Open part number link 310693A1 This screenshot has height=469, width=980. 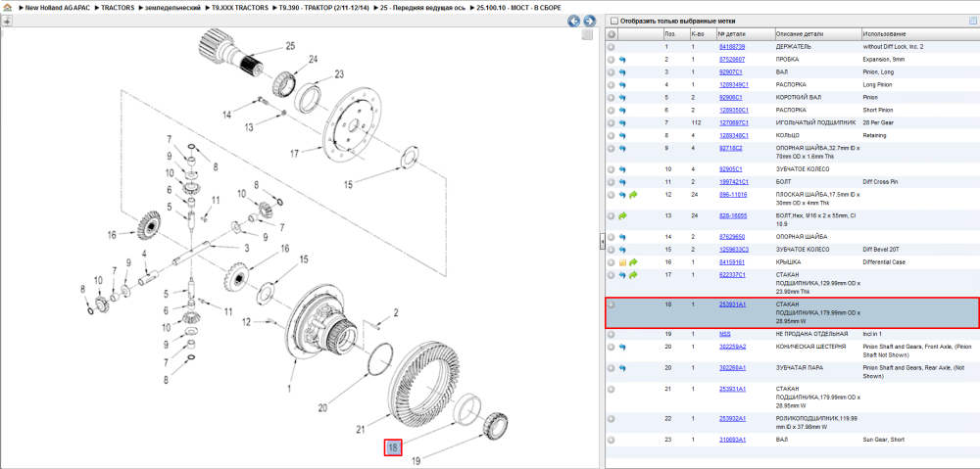(732, 440)
